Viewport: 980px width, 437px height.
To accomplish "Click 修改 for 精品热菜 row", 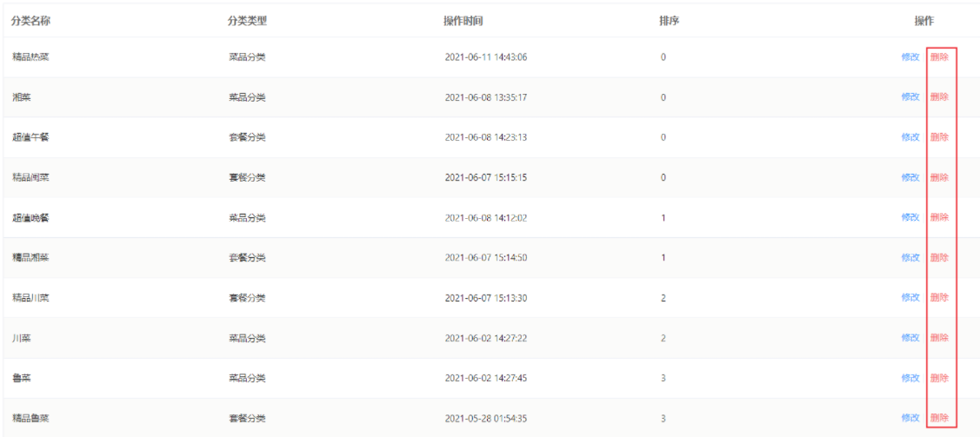I will (x=910, y=56).
